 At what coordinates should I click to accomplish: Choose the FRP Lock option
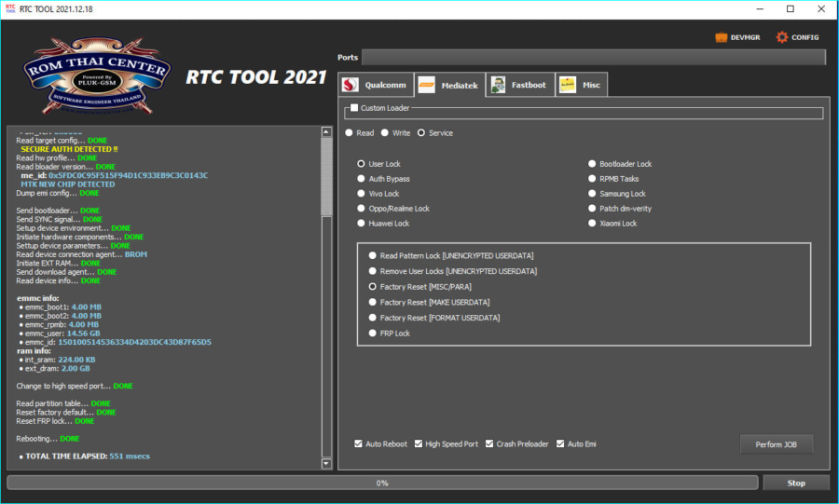(x=372, y=334)
